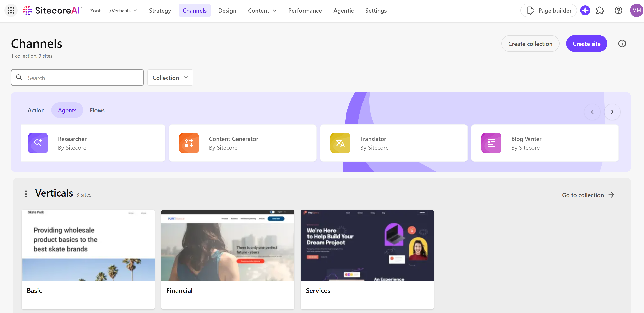Grab the Verticals collection drag handle
The width and height of the screenshot is (644, 313).
click(26, 193)
